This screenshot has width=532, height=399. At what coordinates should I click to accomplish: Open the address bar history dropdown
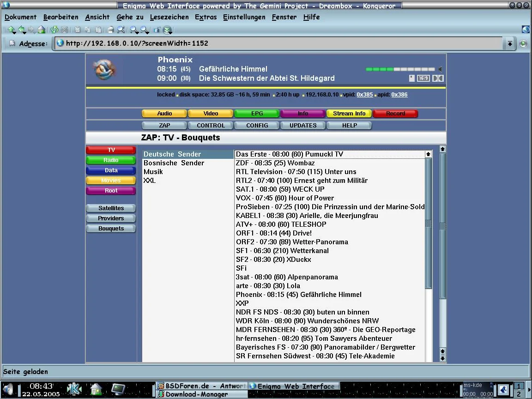tap(510, 43)
